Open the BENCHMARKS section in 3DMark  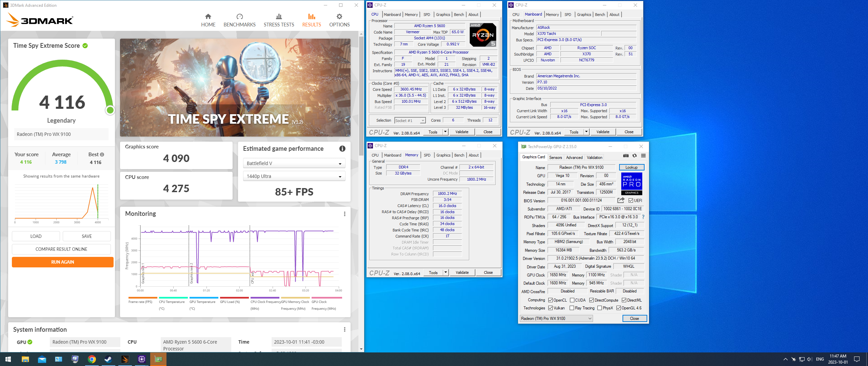(x=239, y=20)
